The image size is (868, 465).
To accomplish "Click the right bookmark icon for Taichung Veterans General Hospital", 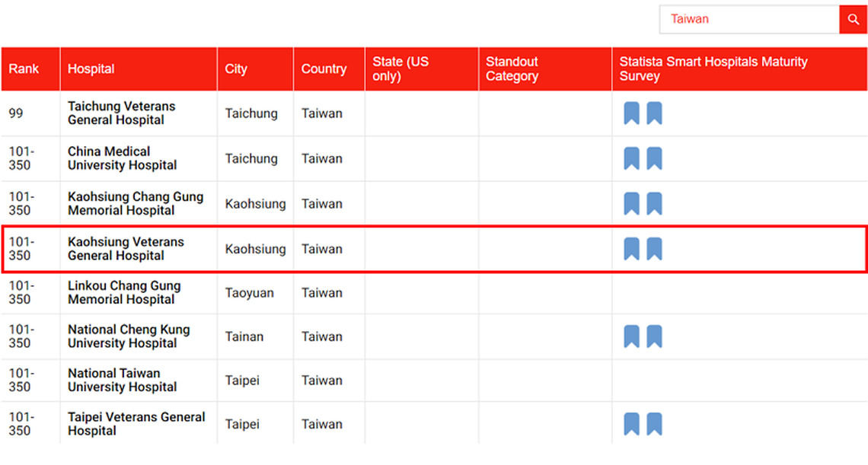I will (654, 113).
